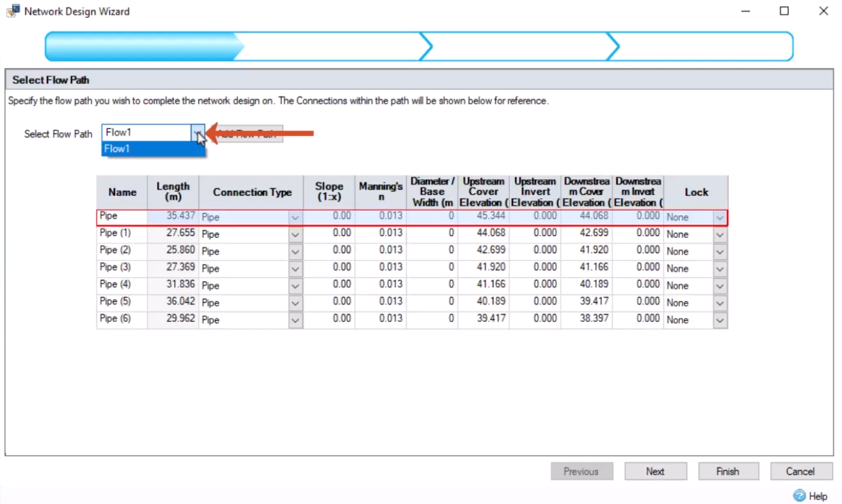The width and height of the screenshot is (842, 504).
Task: Close the Network Design Wizard window
Action: 823,10
